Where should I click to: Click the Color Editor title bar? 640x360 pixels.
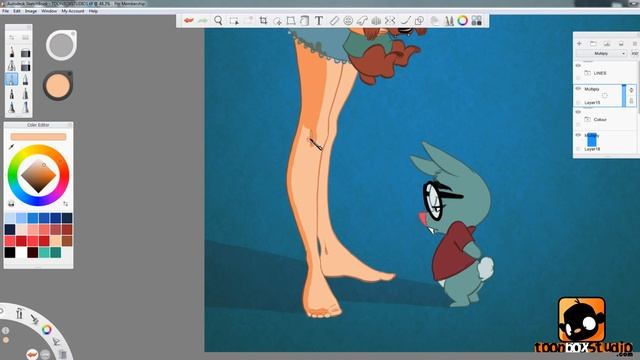point(38,125)
